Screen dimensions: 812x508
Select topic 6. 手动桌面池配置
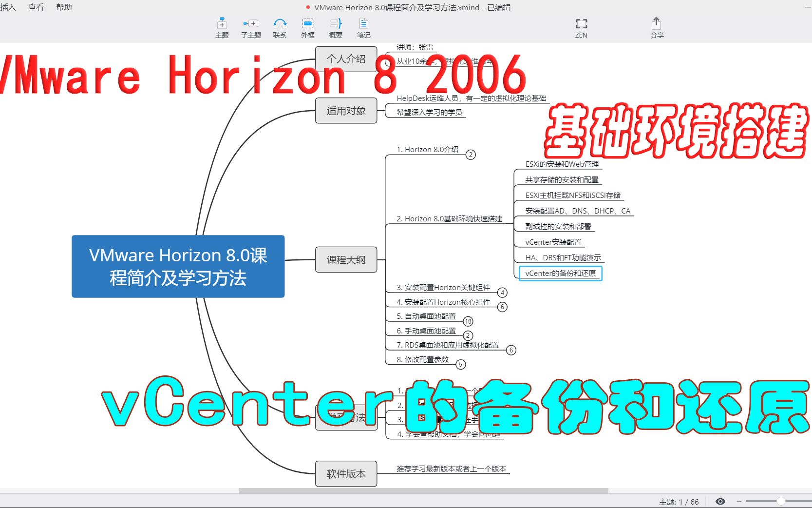pyautogui.click(x=426, y=331)
